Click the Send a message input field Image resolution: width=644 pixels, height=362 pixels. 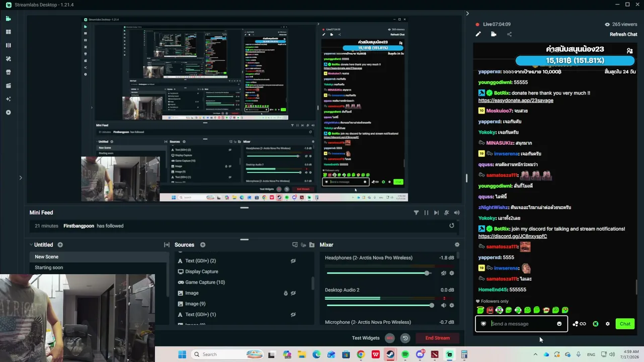521,324
